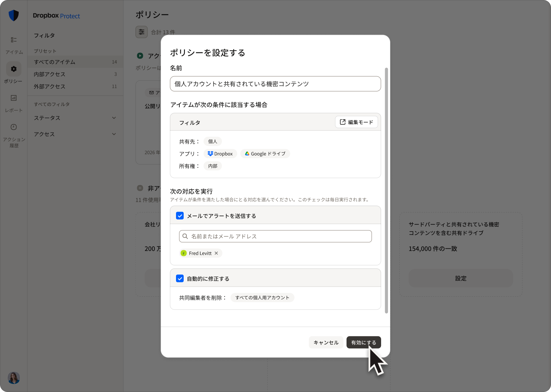The width and height of the screenshot is (551, 392).
Task: Click the すべての個人用アカウント chip
Action: (x=262, y=298)
